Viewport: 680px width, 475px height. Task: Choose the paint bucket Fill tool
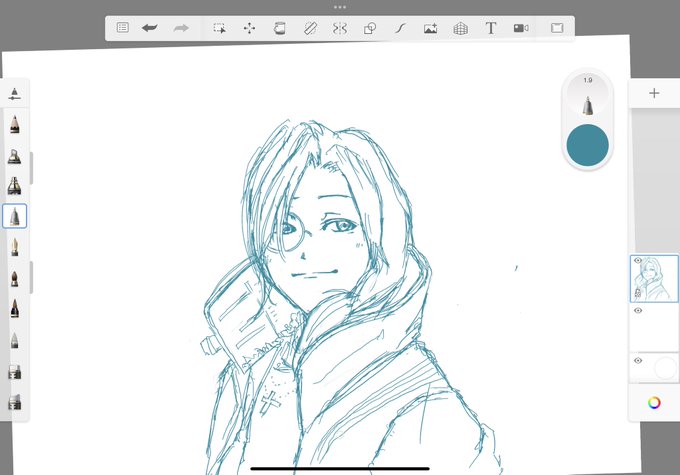(x=280, y=28)
